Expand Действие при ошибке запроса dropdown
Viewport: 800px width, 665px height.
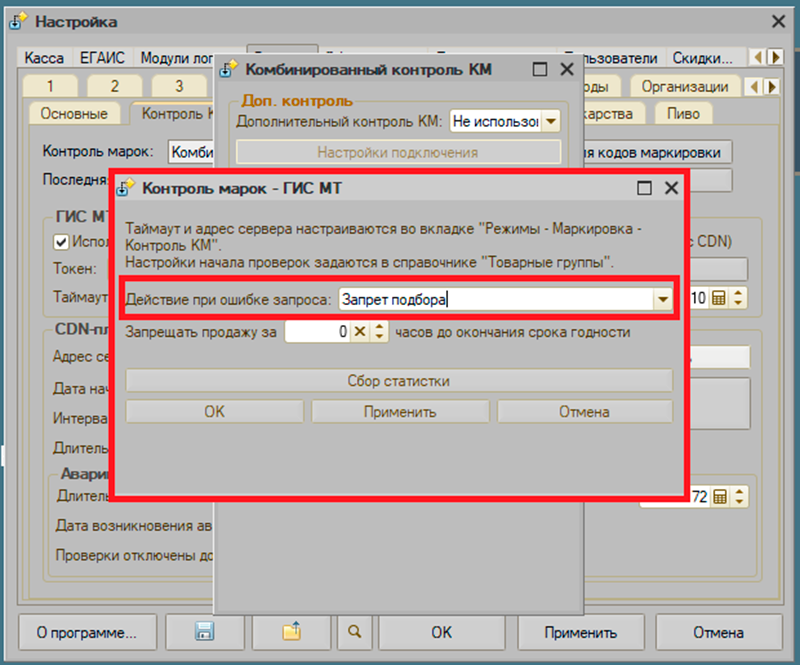click(662, 299)
